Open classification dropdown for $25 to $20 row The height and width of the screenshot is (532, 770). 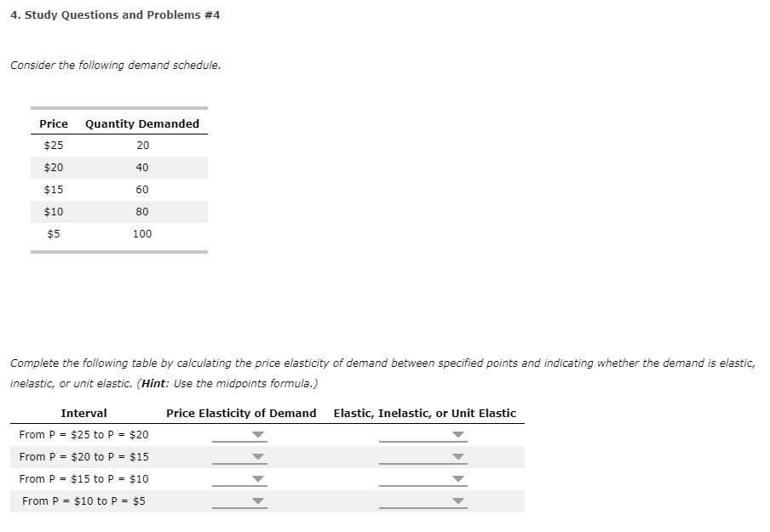coord(457,434)
